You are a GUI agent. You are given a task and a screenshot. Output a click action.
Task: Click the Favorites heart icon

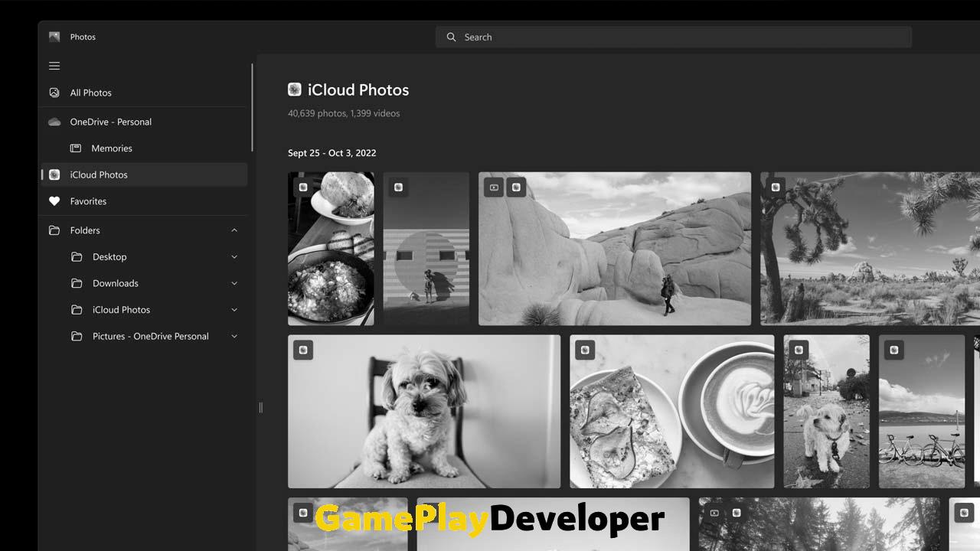[54, 201]
